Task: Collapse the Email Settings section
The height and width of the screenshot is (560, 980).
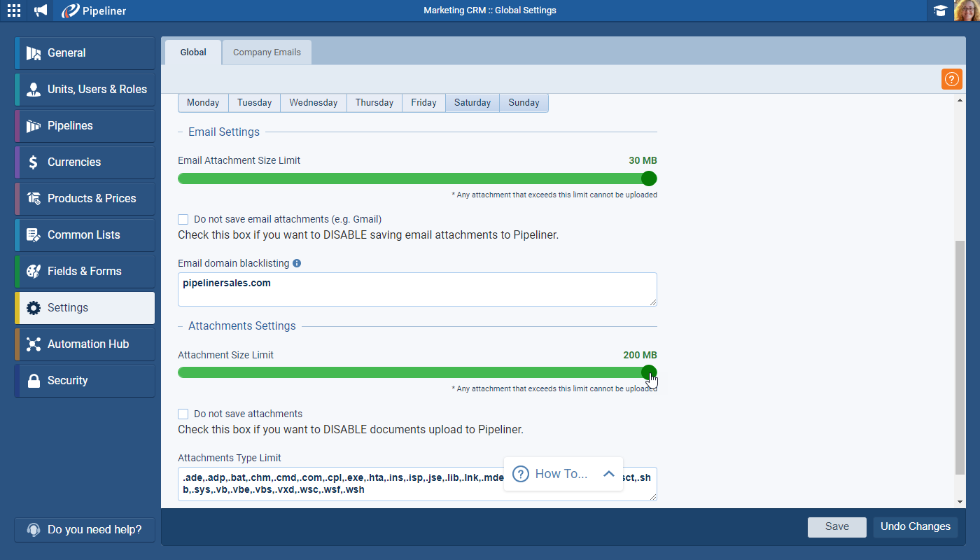Action: pos(182,132)
